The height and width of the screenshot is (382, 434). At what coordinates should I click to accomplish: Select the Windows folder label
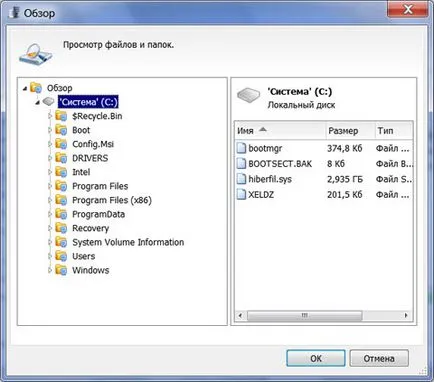click(x=91, y=270)
